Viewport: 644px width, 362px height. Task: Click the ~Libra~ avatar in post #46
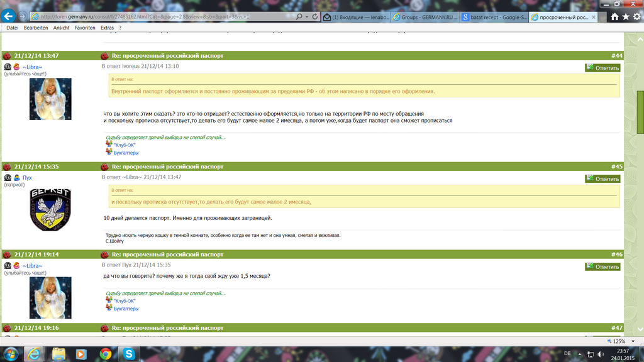50,297
